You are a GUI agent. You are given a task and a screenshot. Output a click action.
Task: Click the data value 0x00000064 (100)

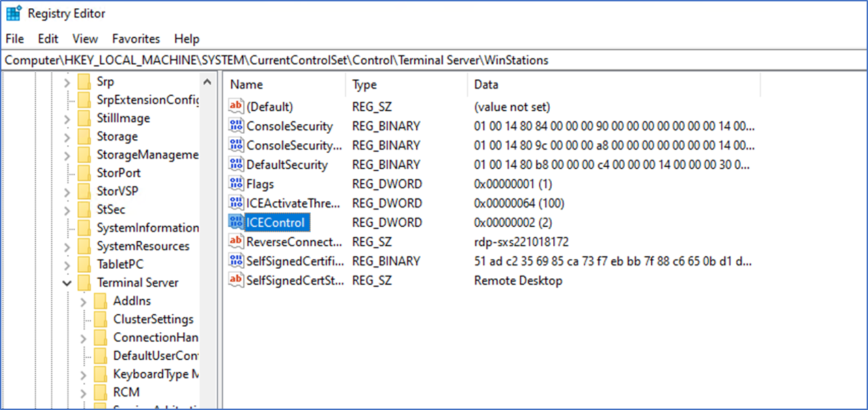tap(519, 203)
